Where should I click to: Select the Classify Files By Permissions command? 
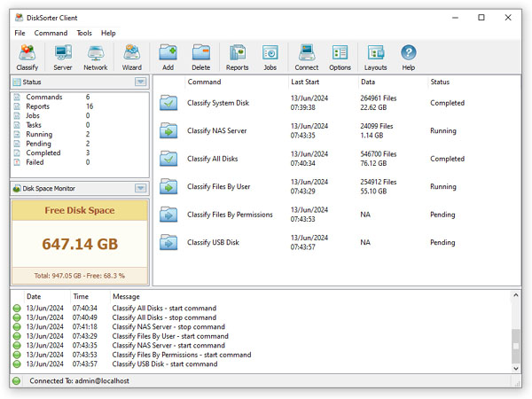tap(230, 215)
